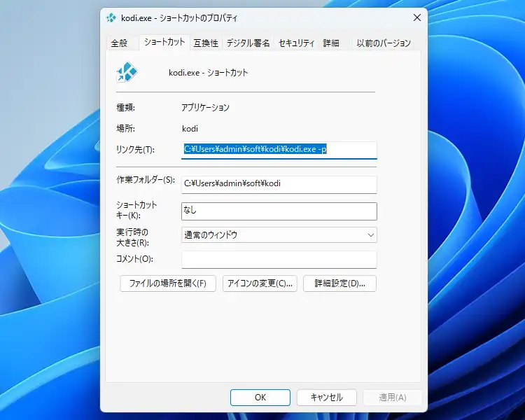Click the リンク先 target path field

[x=279, y=150]
